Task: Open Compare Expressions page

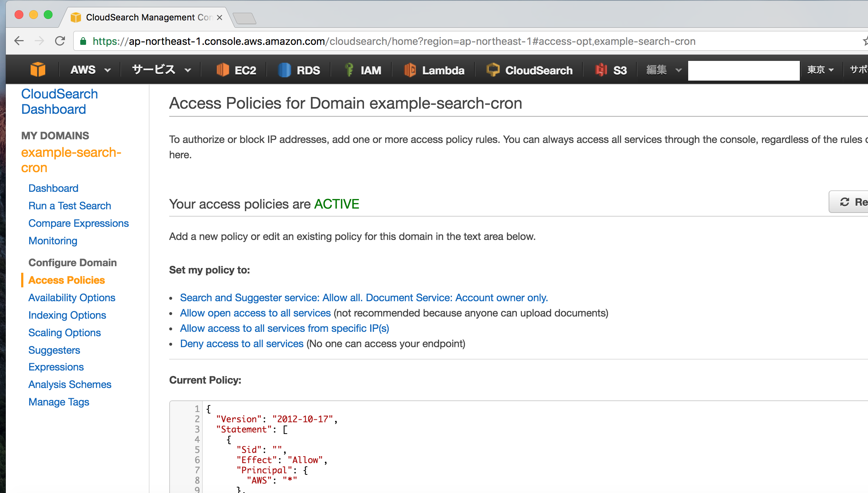Action: point(78,223)
